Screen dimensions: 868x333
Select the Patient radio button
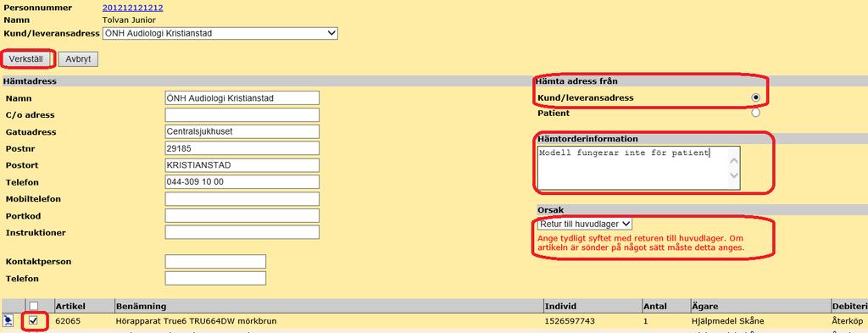[755, 113]
